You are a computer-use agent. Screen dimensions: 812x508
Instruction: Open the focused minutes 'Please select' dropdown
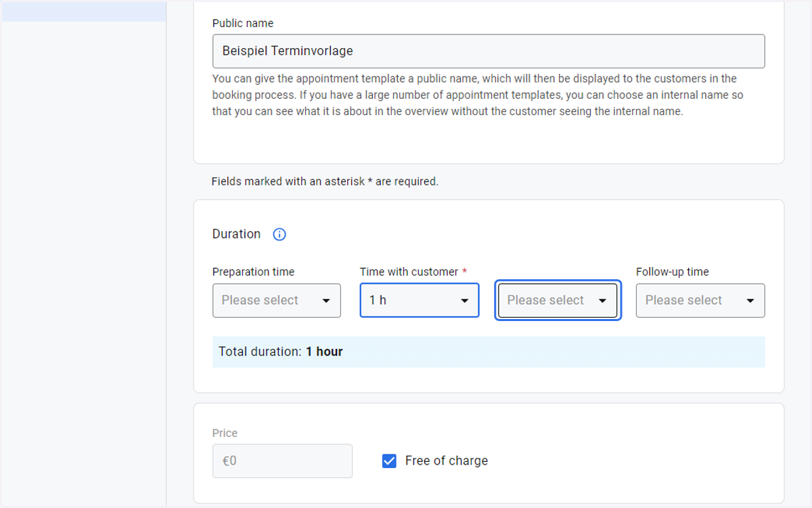tap(558, 300)
